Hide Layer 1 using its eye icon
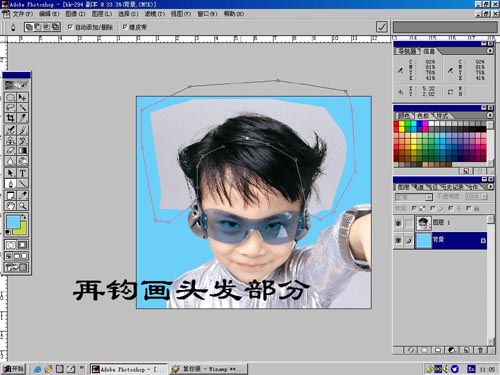 point(398,223)
